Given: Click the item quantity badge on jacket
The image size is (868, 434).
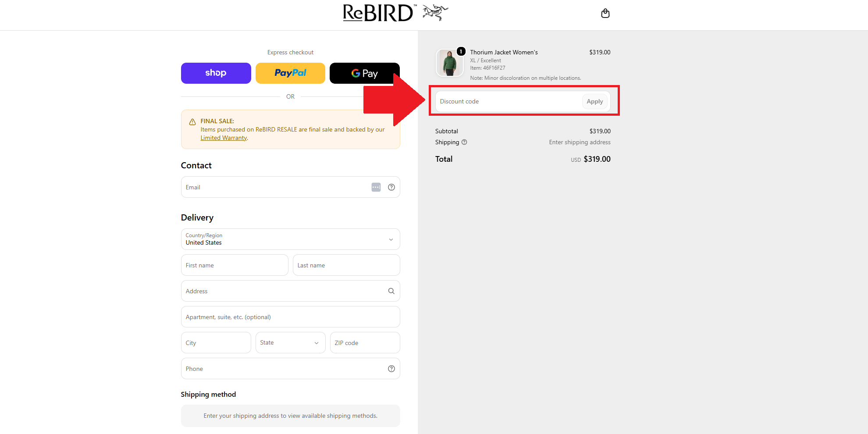Looking at the screenshot, I should point(461,51).
